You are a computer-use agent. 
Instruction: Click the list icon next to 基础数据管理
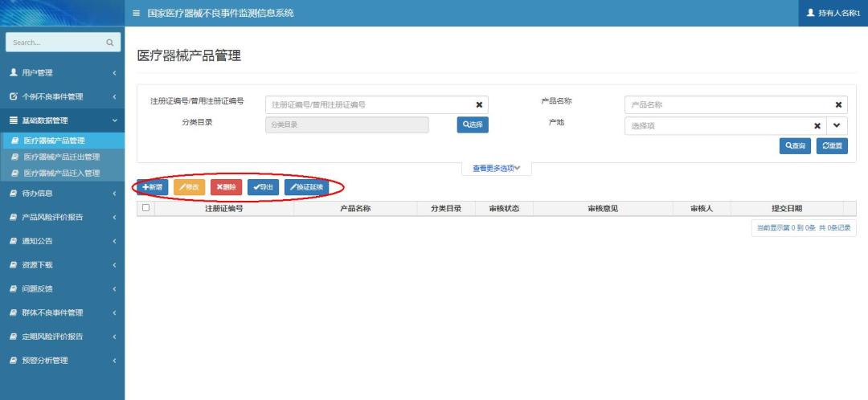(14, 120)
